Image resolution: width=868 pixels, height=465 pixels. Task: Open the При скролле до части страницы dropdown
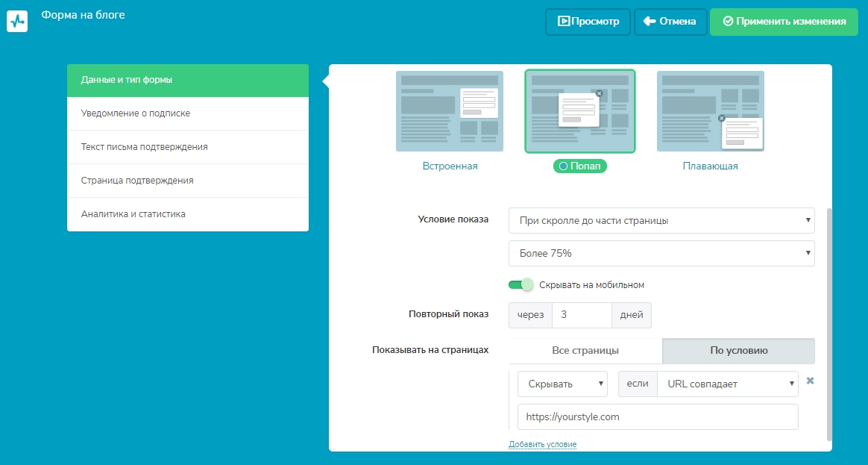tap(661, 220)
